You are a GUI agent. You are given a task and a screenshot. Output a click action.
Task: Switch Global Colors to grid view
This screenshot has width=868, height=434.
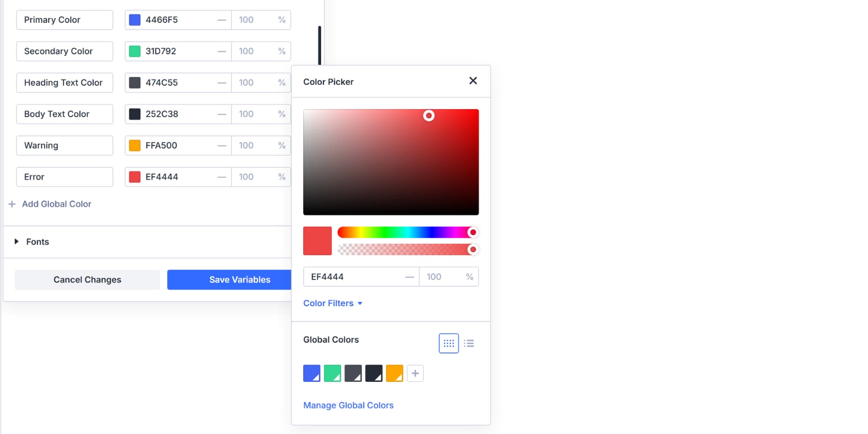pyautogui.click(x=448, y=343)
